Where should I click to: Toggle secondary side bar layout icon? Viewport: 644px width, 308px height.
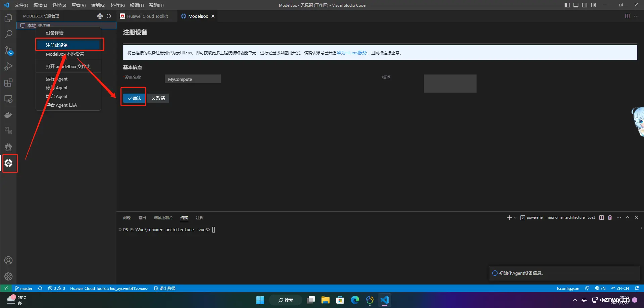coord(585,5)
